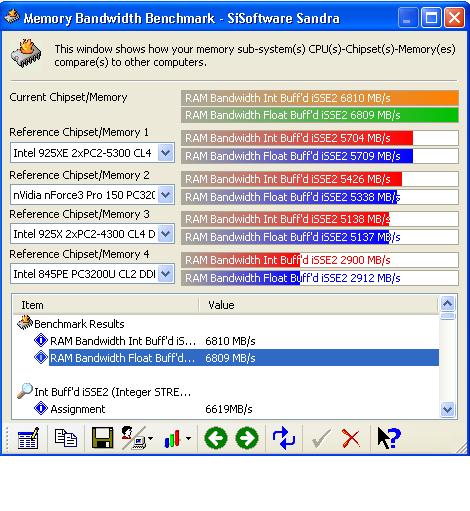The image size is (470, 511).
Task: Click the Options table-edit toolbar icon
Action: tap(28, 438)
